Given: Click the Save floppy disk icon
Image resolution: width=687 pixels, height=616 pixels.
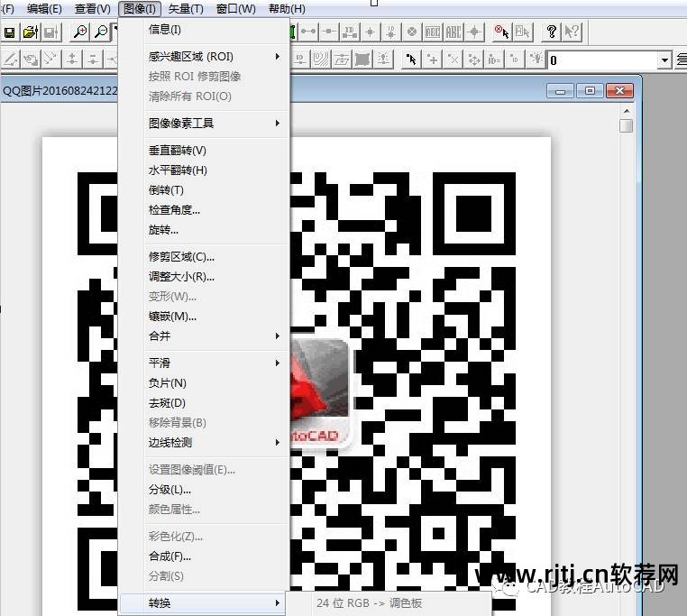Looking at the screenshot, I should 9,32.
